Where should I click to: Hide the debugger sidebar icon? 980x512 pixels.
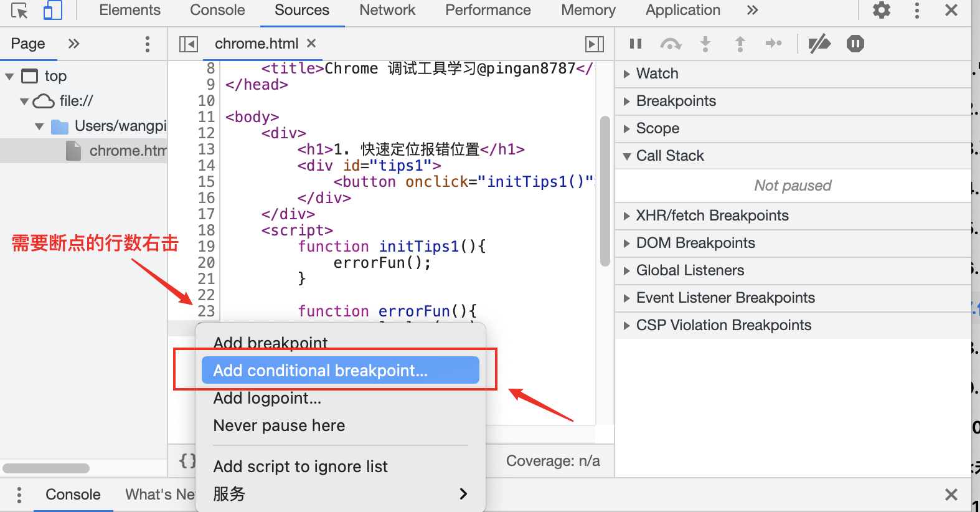coord(595,44)
